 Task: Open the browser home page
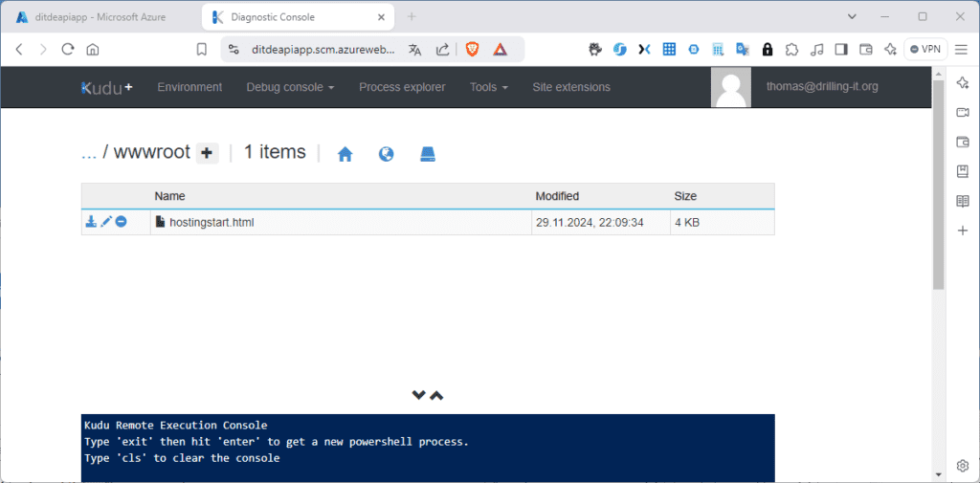point(93,50)
